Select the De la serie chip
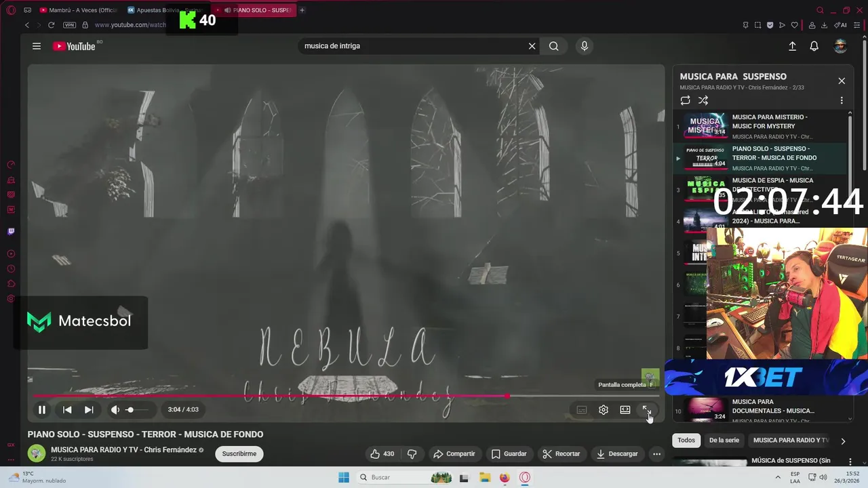The height and width of the screenshot is (488, 868). [724, 441]
